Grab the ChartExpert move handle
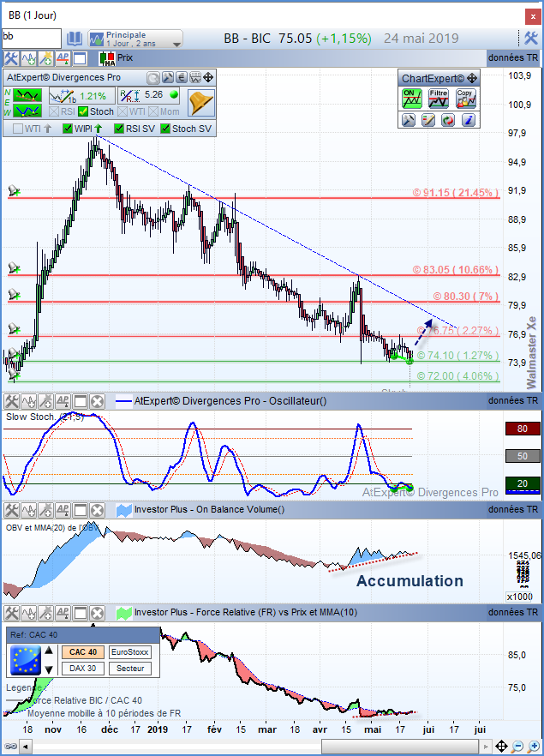 tap(472, 78)
